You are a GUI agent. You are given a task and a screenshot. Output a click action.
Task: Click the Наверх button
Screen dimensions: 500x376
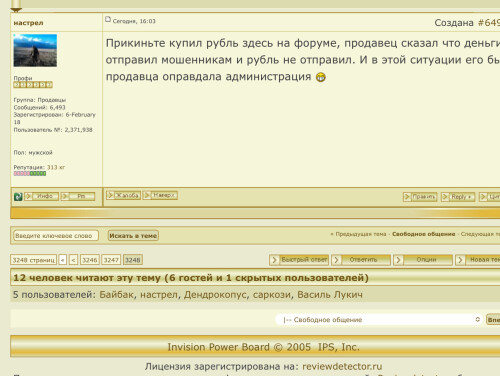[x=160, y=195]
